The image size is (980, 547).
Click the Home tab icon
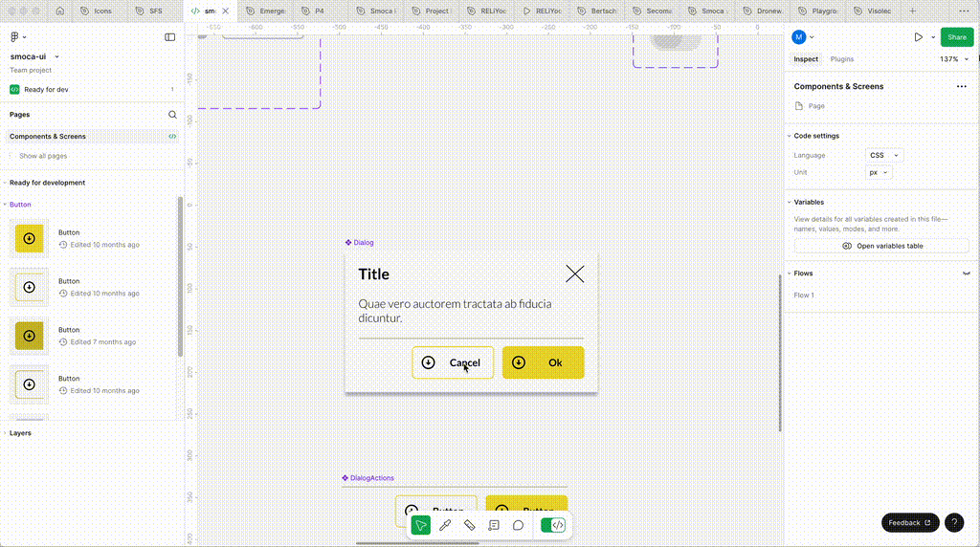pyautogui.click(x=60, y=11)
